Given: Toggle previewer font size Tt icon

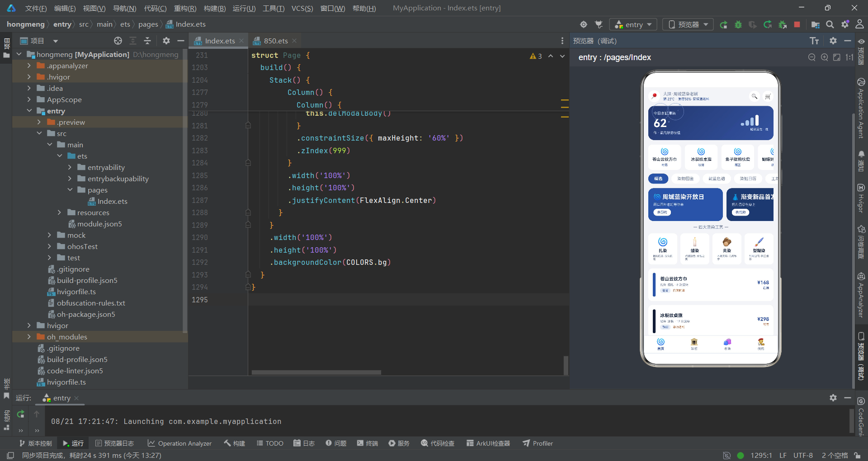Looking at the screenshot, I should click(814, 41).
